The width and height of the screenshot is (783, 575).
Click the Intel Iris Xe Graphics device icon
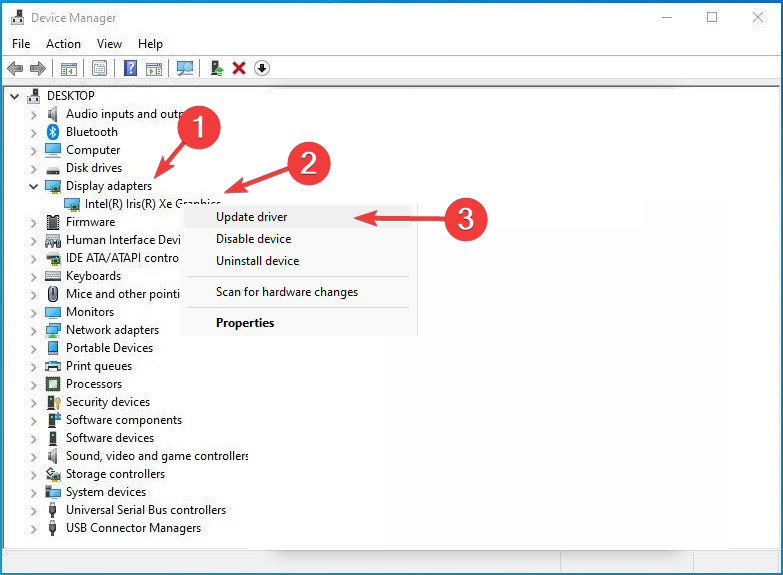[72, 204]
